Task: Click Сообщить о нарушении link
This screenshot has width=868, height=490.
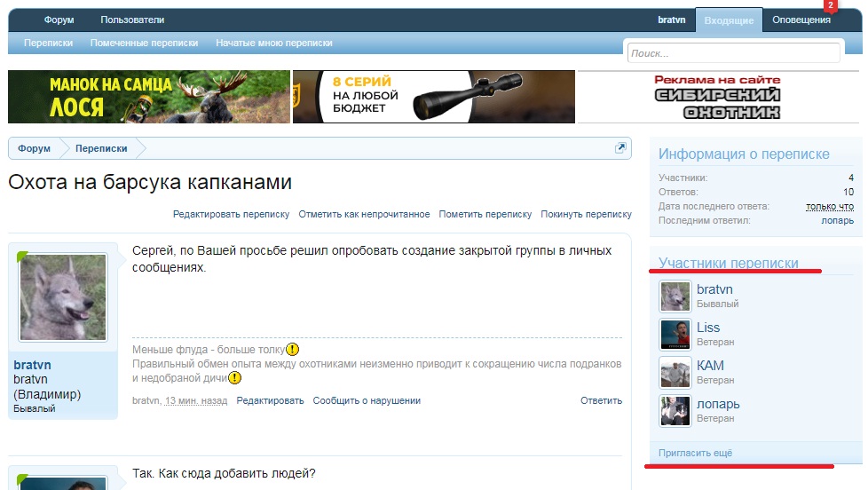Action: point(367,401)
